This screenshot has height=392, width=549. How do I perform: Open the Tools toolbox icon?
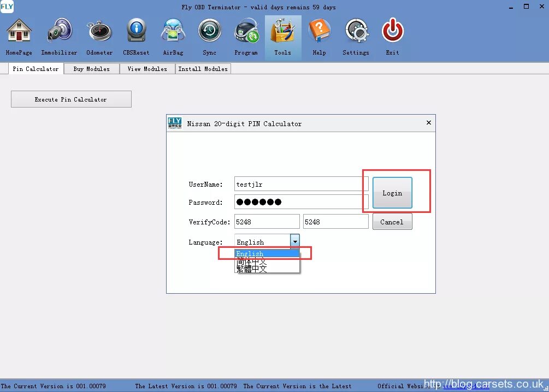283,31
